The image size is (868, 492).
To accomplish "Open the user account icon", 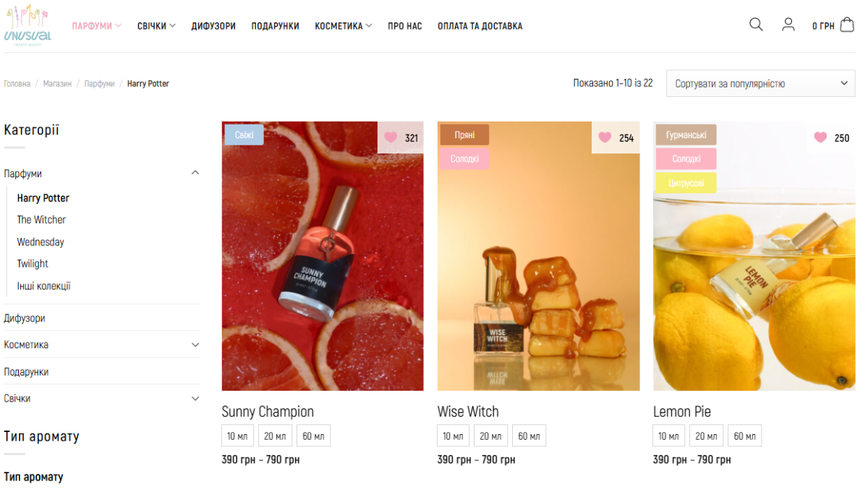I will [788, 25].
